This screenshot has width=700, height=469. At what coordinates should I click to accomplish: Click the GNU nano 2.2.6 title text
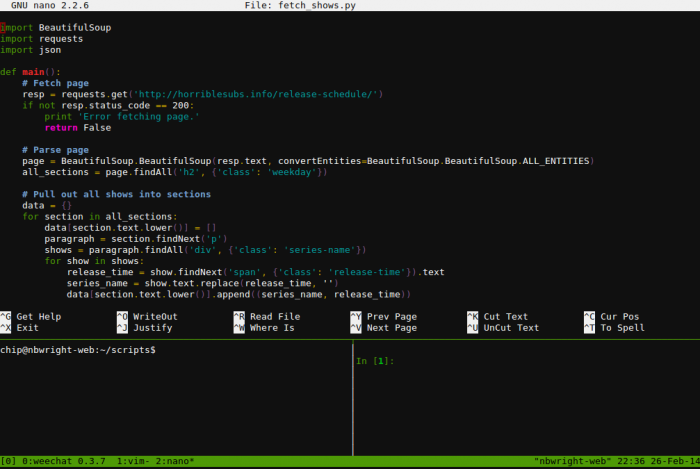[x=50, y=5]
